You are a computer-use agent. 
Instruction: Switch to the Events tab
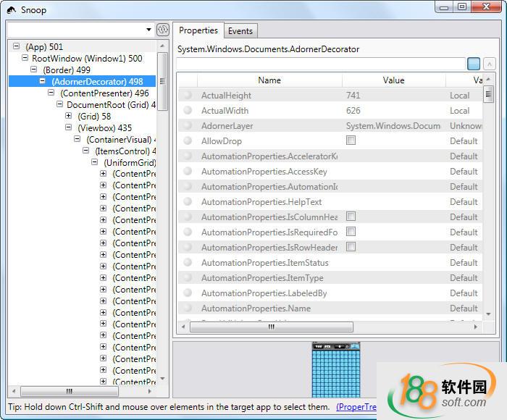240,31
